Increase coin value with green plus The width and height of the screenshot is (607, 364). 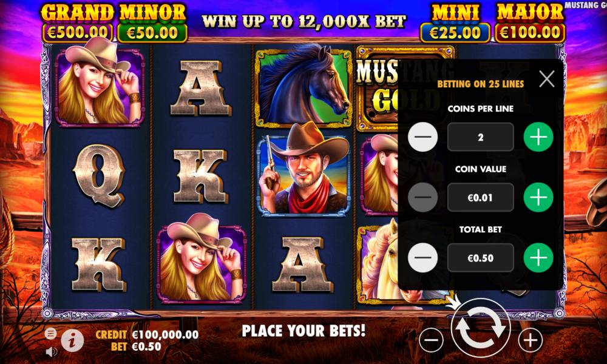tap(538, 197)
